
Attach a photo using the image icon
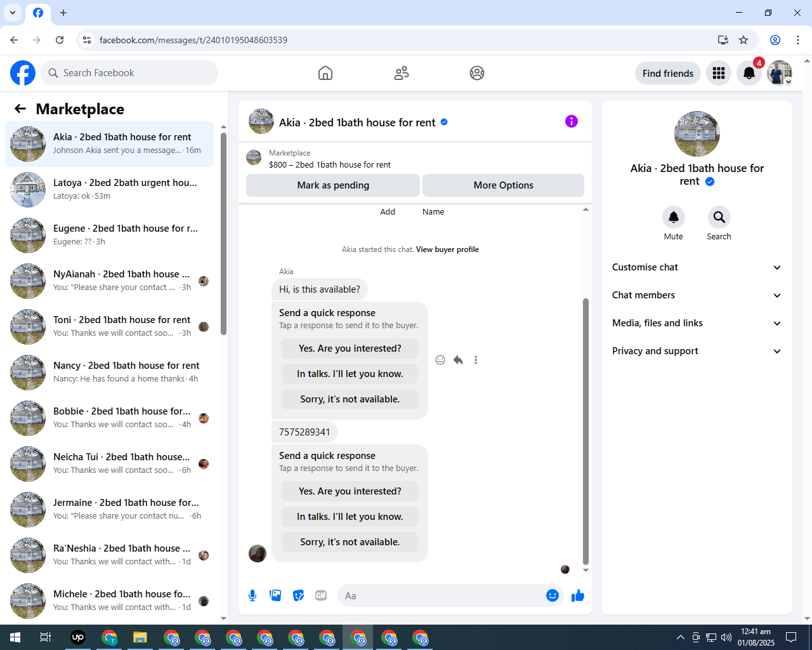[x=275, y=595]
